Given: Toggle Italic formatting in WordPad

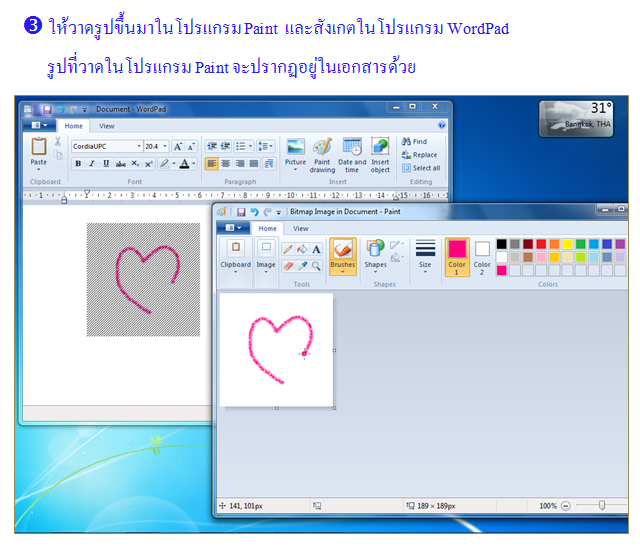Looking at the screenshot, I should tap(92, 164).
